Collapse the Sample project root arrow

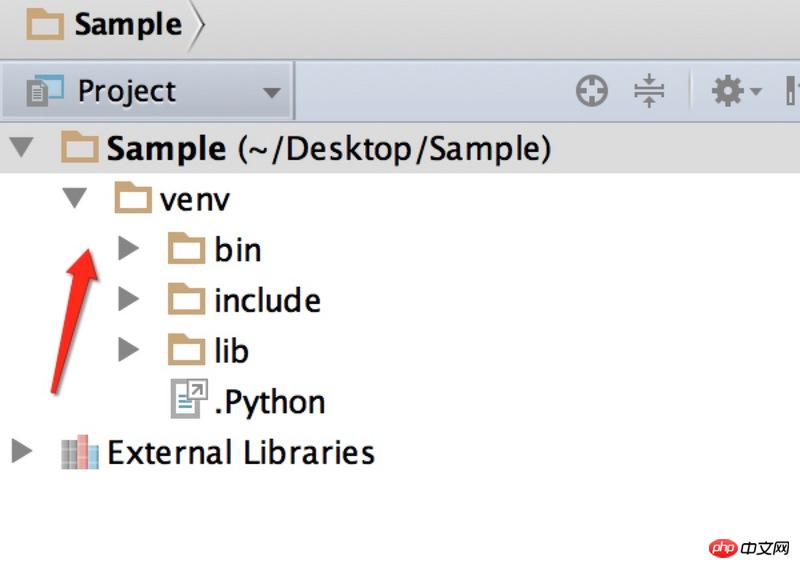pos(21,149)
